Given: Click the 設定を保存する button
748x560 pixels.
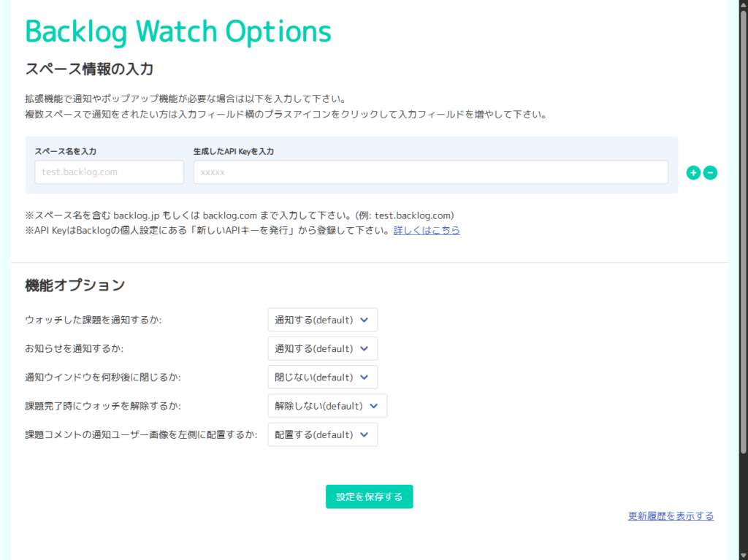Looking at the screenshot, I should (369, 497).
